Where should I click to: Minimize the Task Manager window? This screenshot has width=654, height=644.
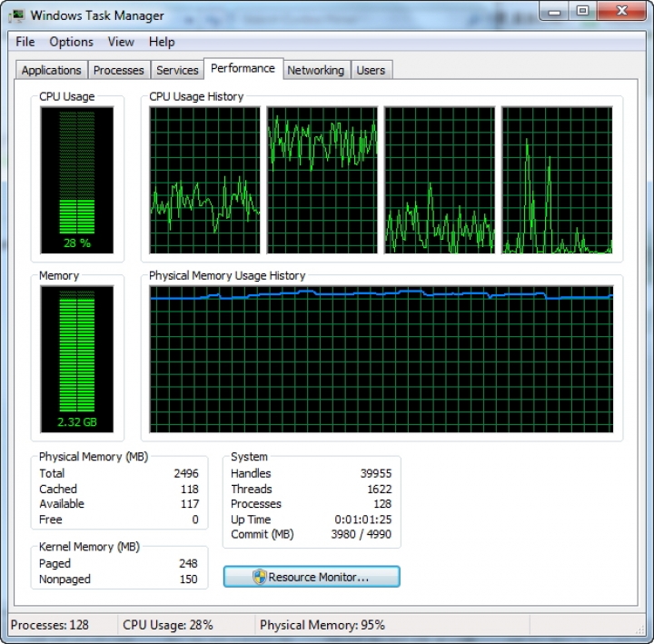click(554, 11)
